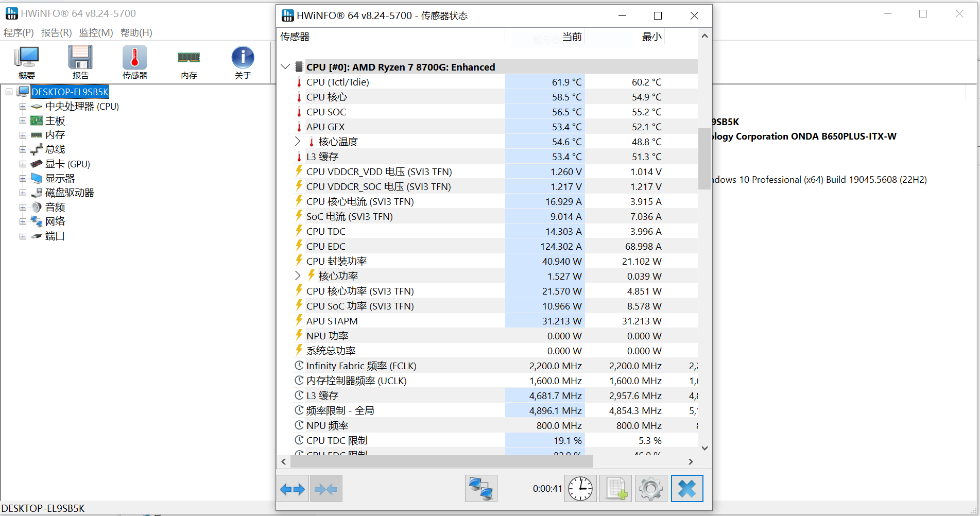The width and height of the screenshot is (980, 516).
Task: Click the CPU chip icon in sensor header
Action: coord(299,67)
